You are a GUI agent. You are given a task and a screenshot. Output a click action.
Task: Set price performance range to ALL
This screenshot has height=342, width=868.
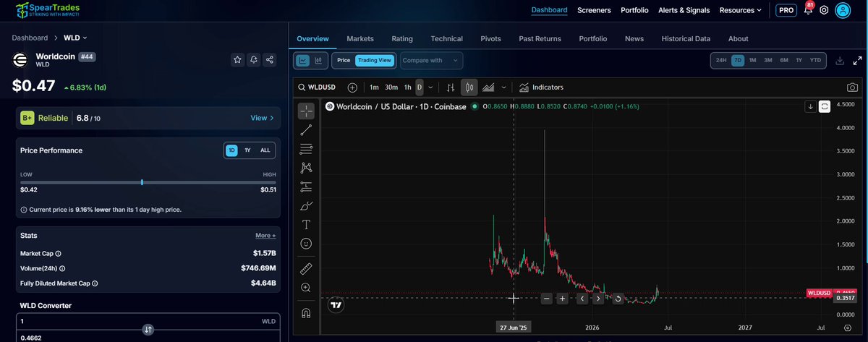click(265, 150)
